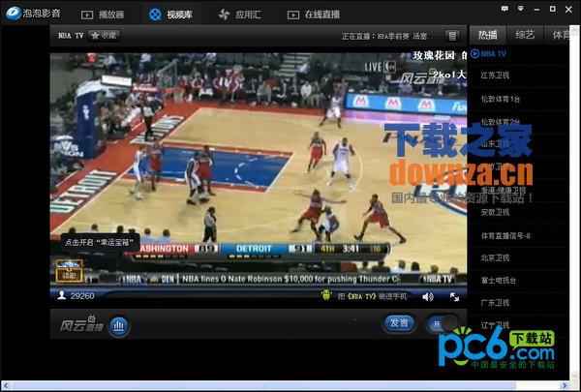Choose the 体育直播信号-8 channel
581x392 pixels.
(x=505, y=235)
